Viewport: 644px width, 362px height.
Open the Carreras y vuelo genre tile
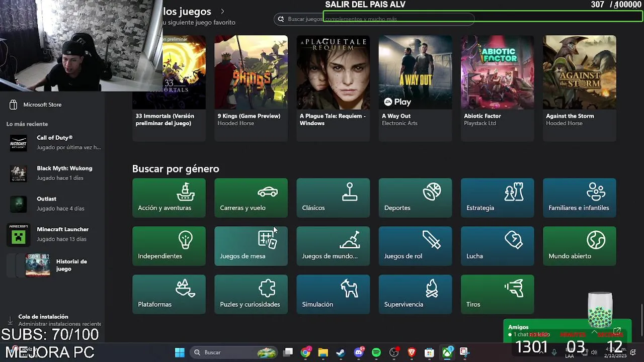coord(251,198)
